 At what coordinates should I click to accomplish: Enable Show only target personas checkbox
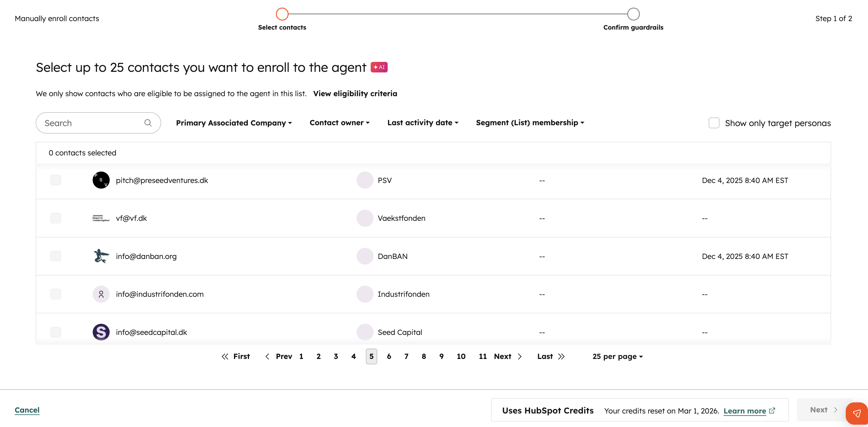click(714, 123)
